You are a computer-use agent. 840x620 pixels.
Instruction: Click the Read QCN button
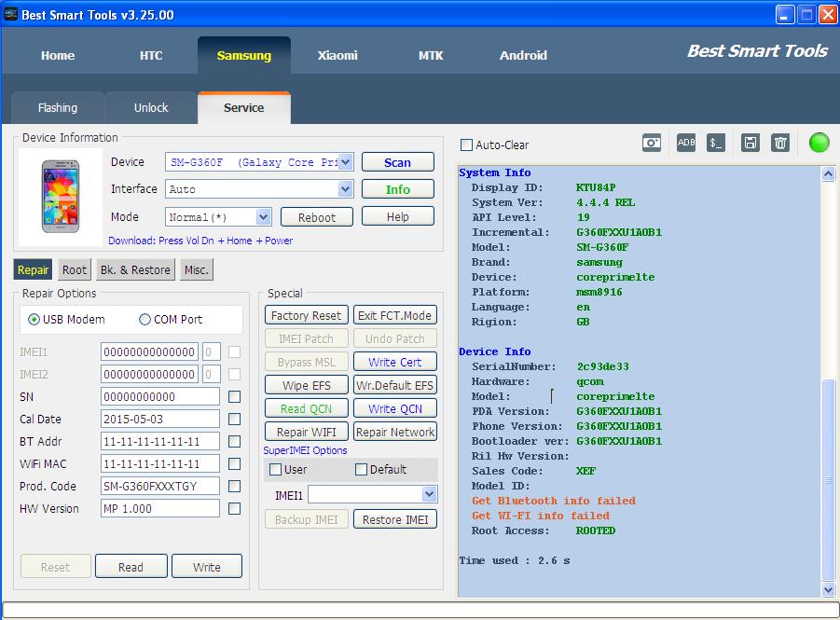click(307, 408)
